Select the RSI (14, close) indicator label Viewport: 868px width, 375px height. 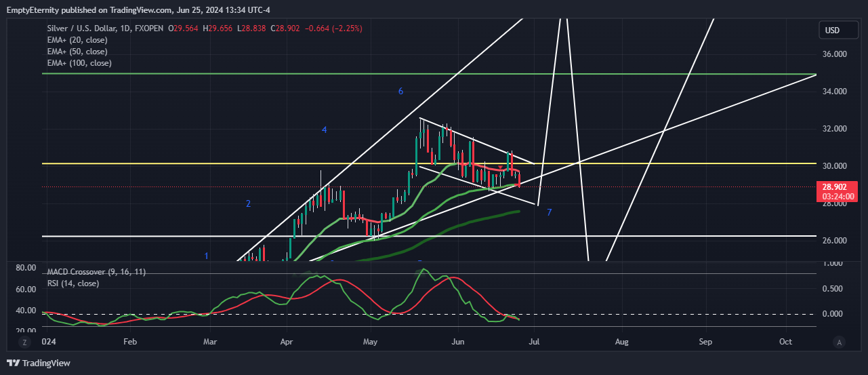point(73,283)
